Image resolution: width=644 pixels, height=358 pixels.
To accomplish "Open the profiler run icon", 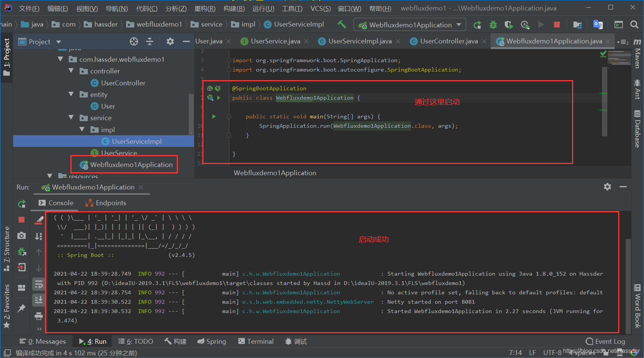I will (x=525, y=25).
